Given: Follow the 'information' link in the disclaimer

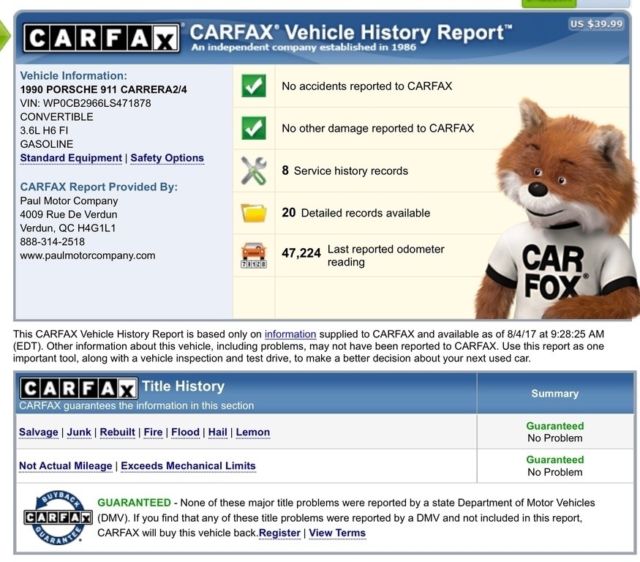Looking at the screenshot, I should pos(290,334).
